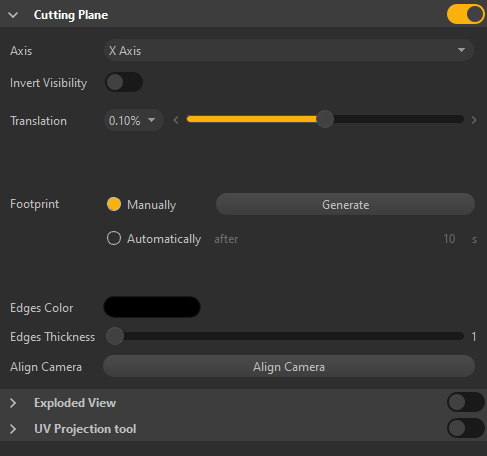Expand the Exploded View section
Screen dimensions: 487x456
pyautogui.click(x=13, y=403)
